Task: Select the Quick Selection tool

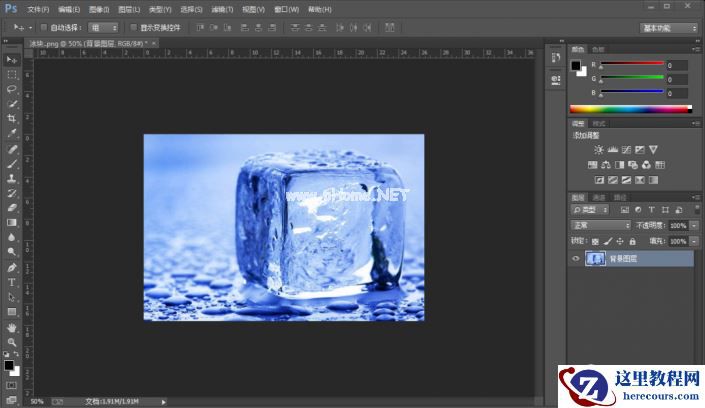Action: coord(12,104)
